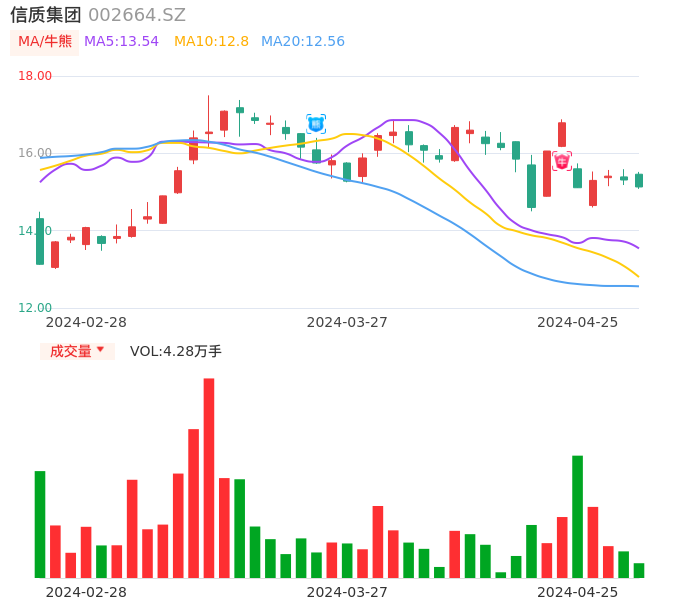Select the 成交量 volume indicator label
686x606 pixels.
[70, 351]
